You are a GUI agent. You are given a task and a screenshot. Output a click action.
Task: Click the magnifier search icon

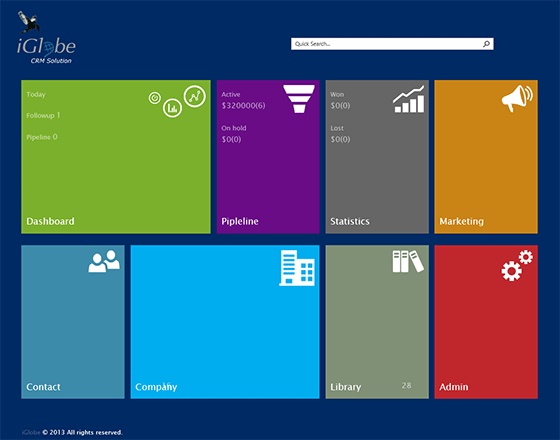[x=486, y=44]
